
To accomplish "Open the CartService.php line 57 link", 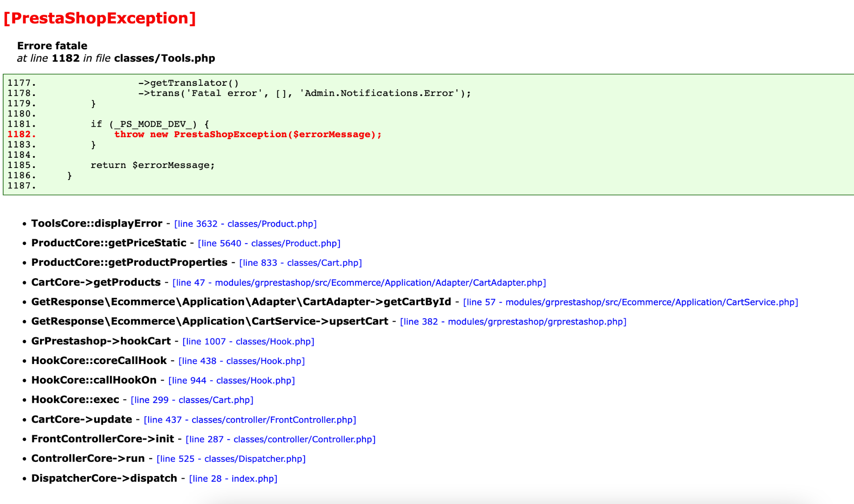I will pos(630,302).
